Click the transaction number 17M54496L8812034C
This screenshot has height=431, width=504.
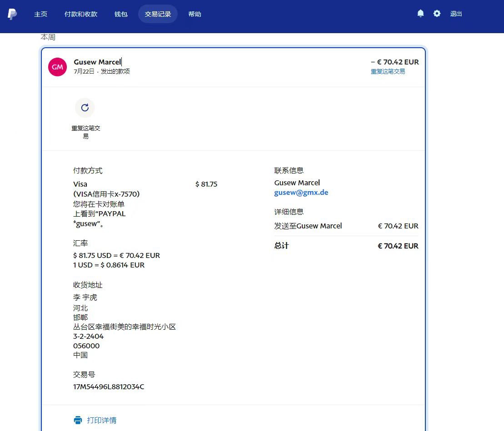pos(109,387)
